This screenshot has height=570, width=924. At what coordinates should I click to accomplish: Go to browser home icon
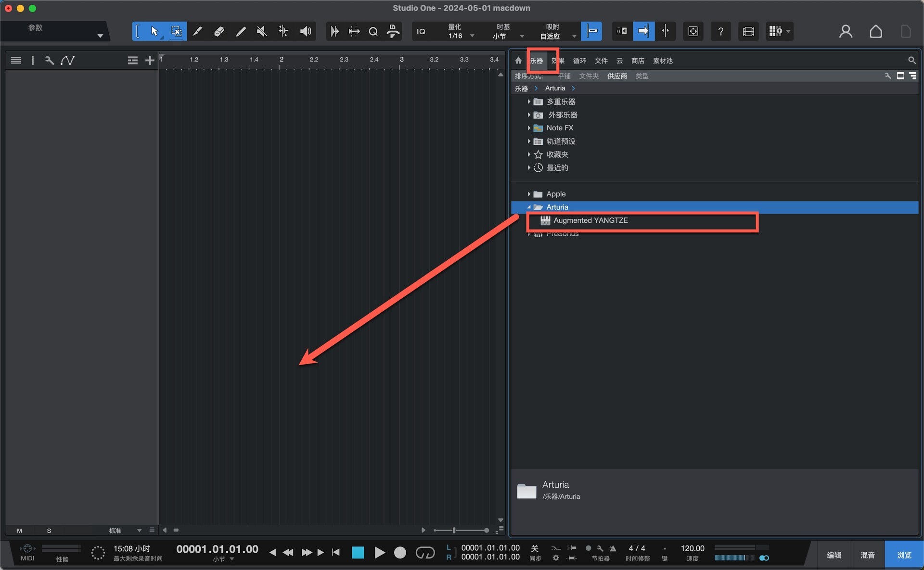[518, 61]
